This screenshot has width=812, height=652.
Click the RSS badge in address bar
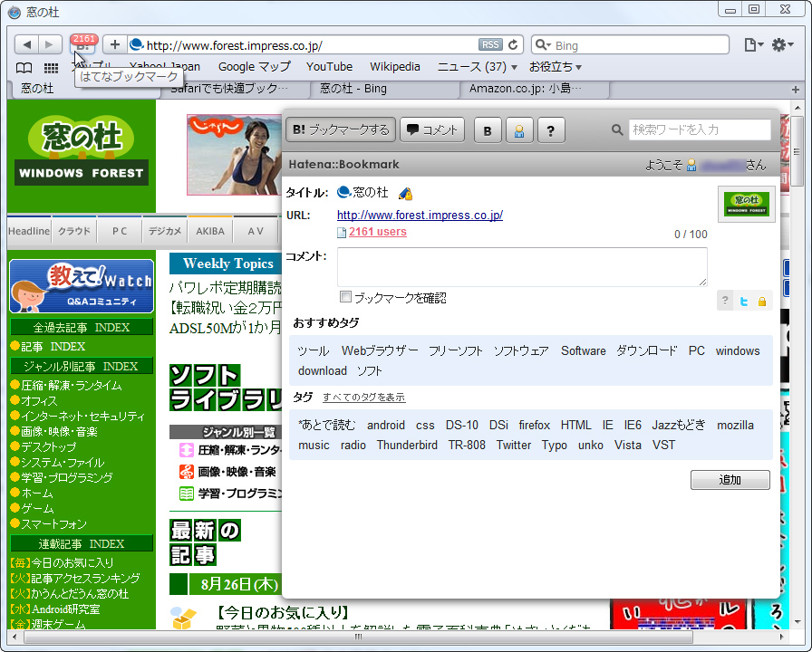[490, 45]
